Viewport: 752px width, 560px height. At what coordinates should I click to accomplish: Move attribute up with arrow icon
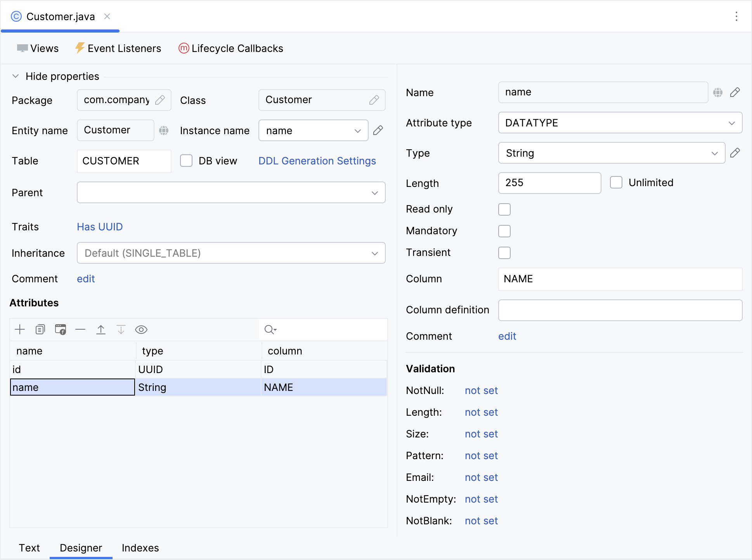coord(101,330)
